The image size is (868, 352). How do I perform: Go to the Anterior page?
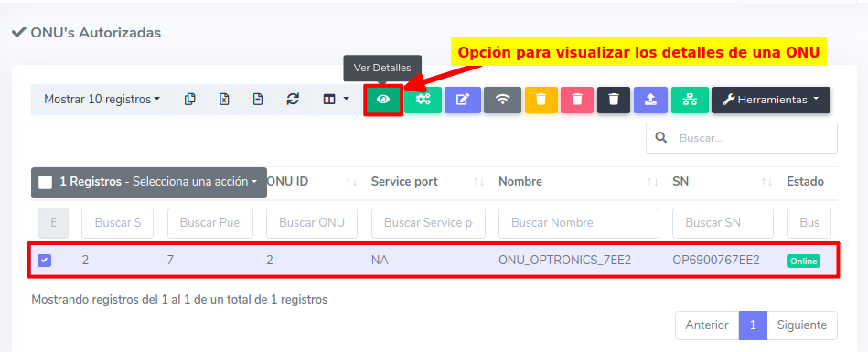pos(707,325)
